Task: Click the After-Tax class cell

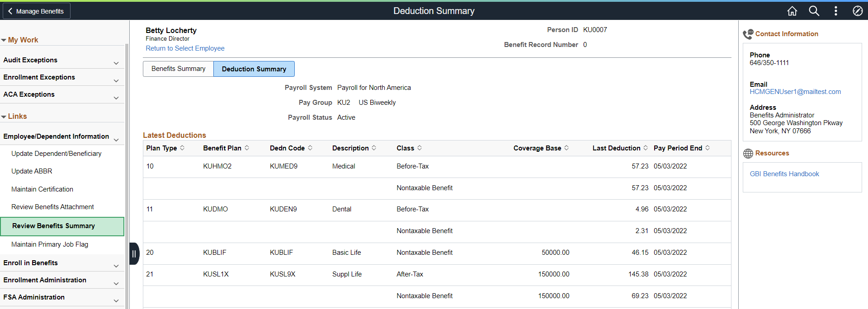Action: coord(410,274)
